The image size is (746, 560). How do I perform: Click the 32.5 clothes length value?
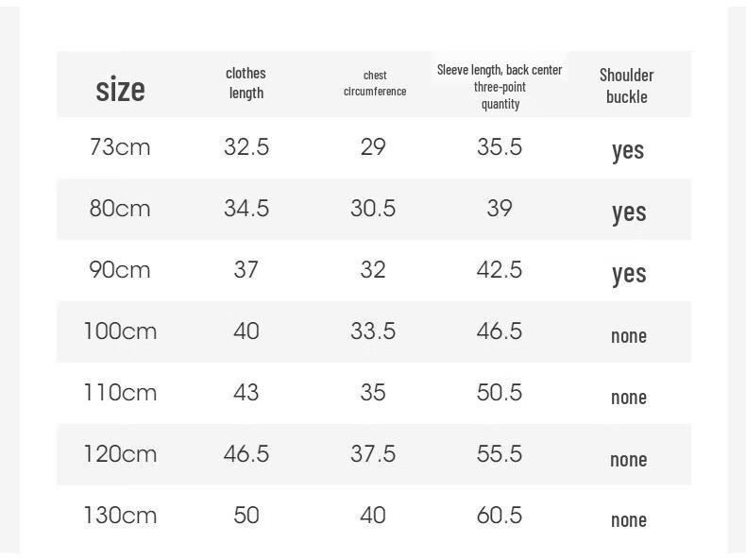click(x=246, y=147)
